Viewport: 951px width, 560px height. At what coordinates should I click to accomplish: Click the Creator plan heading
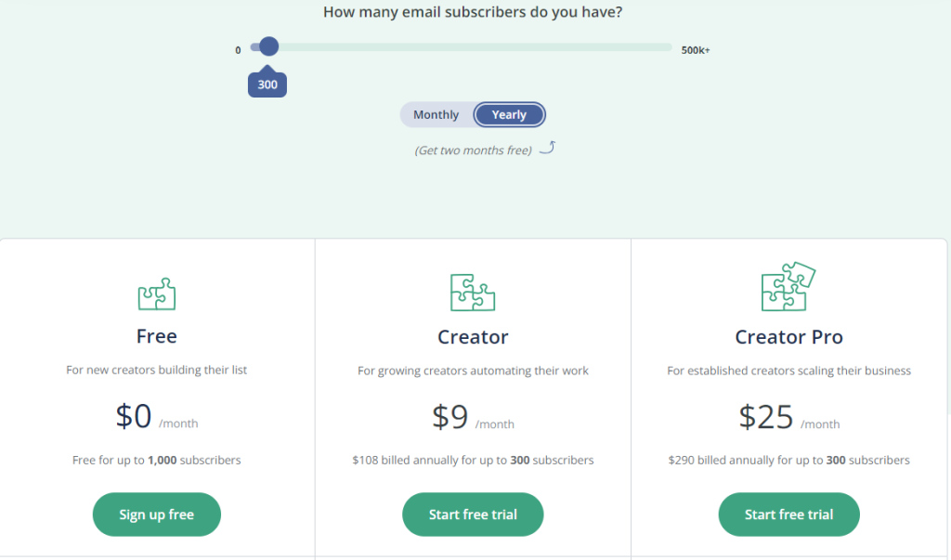coord(473,337)
